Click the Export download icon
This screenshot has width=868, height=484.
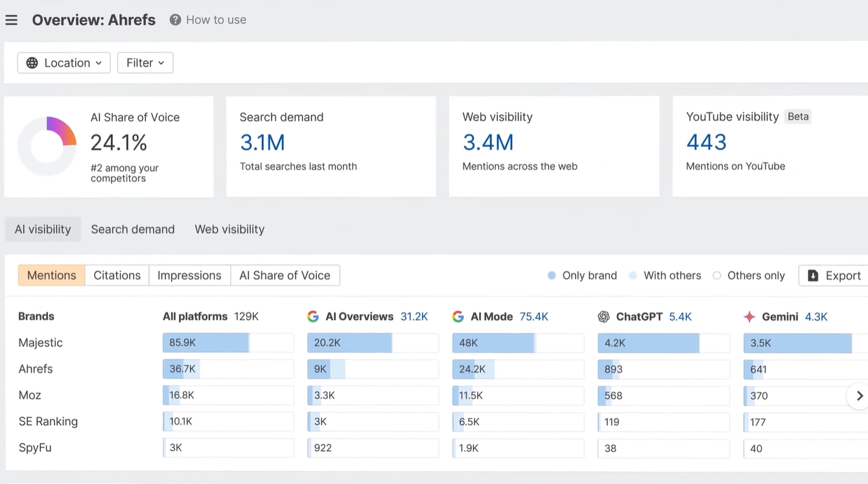[x=813, y=275]
